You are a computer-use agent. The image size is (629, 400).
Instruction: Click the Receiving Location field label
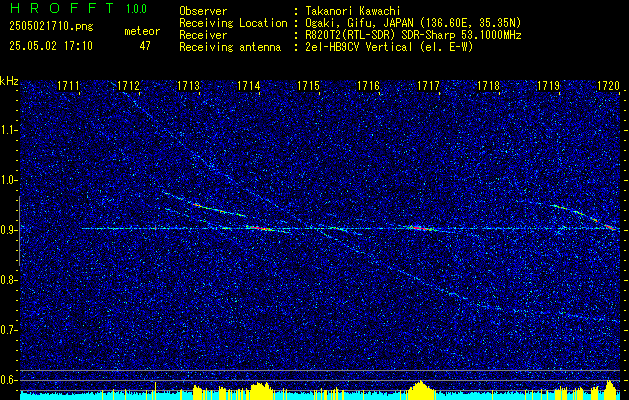point(233,23)
